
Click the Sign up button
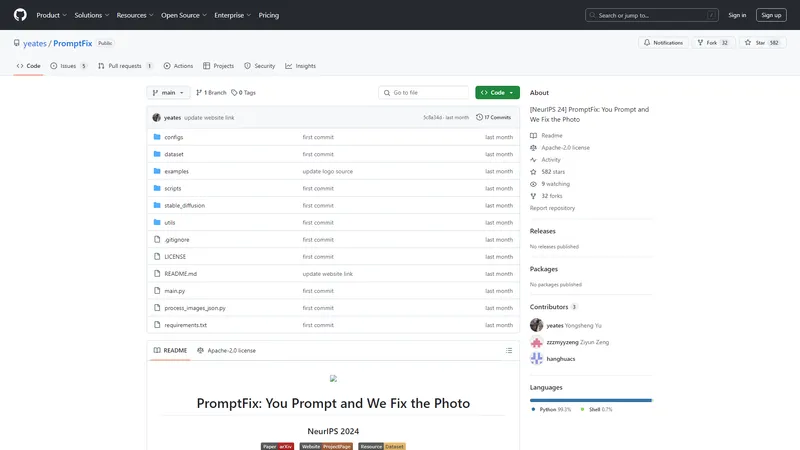click(771, 15)
